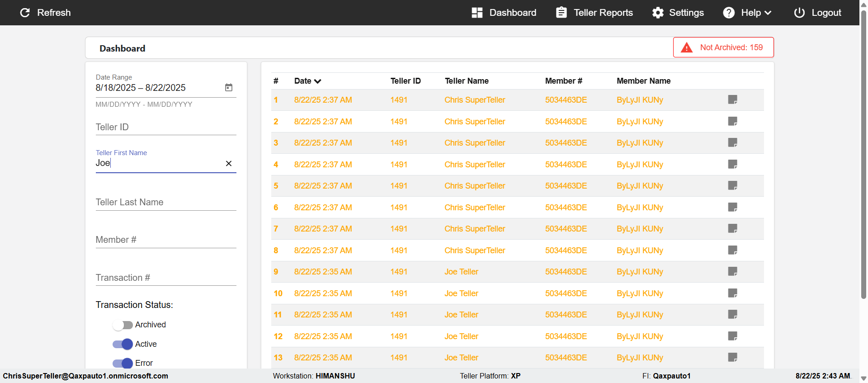The image size is (868, 383).
Task: Open the note icon for row 5
Action: pyautogui.click(x=732, y=185)
